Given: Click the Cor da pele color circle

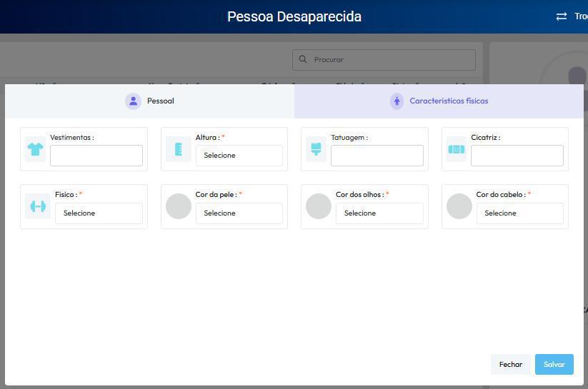Looking at the screenshot, I should tap(179, 206).
